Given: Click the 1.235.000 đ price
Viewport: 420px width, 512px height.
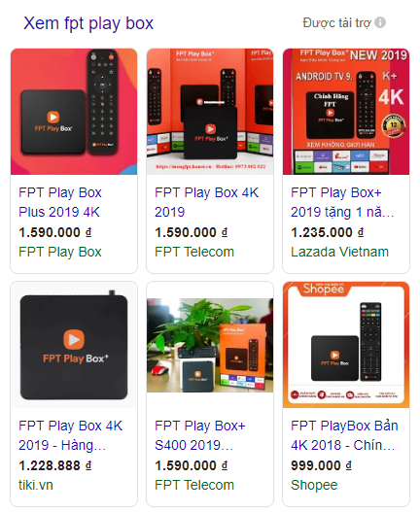Looking at the screenshot, I should coord(328,232).
